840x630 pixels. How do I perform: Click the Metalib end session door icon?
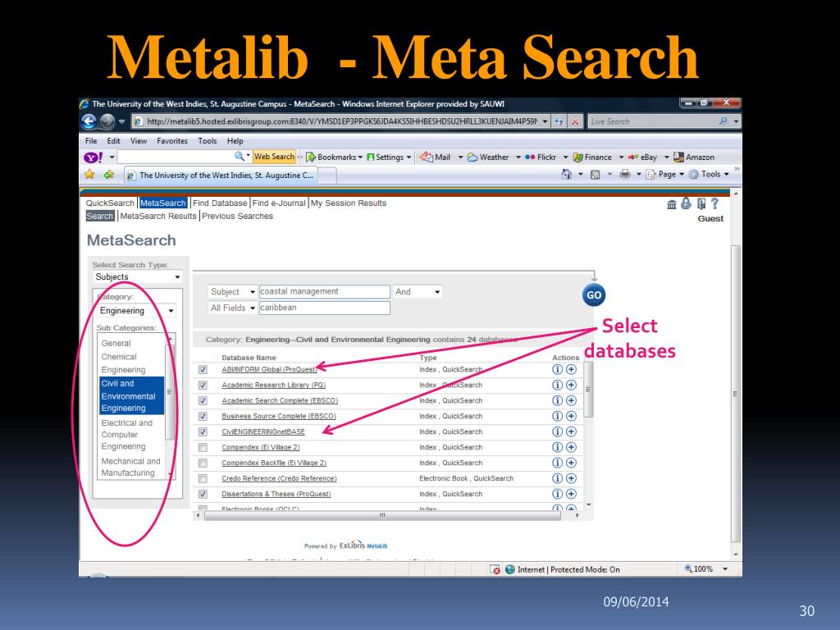(x=701, y=203)
